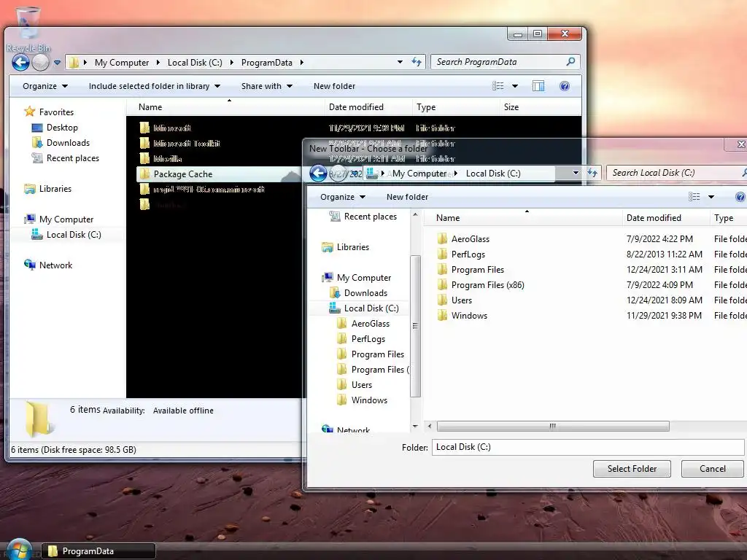The height and width of the screenshot is (560, 747).
Task: Click New folder in Choose a folder dialog
Action: pos(407,197)
